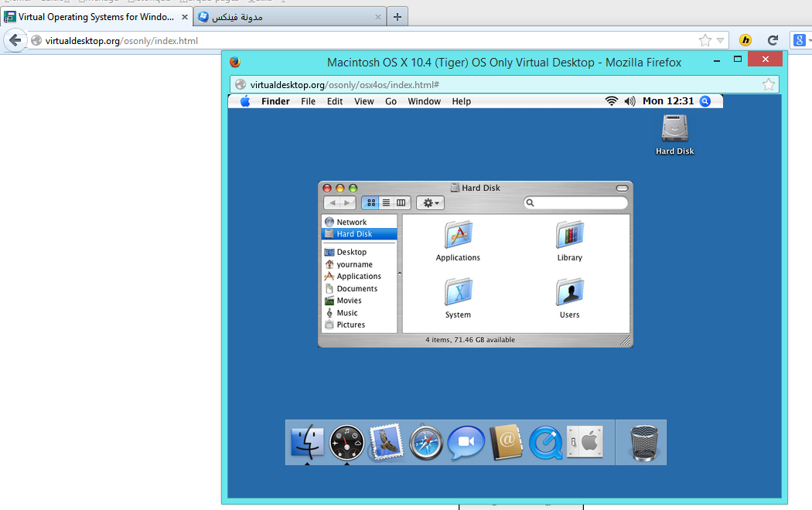Image resolution: width=812 pixels, height=510 pixels.
Task: Select Pictures in the sidebar
Action: click(360, 325)
